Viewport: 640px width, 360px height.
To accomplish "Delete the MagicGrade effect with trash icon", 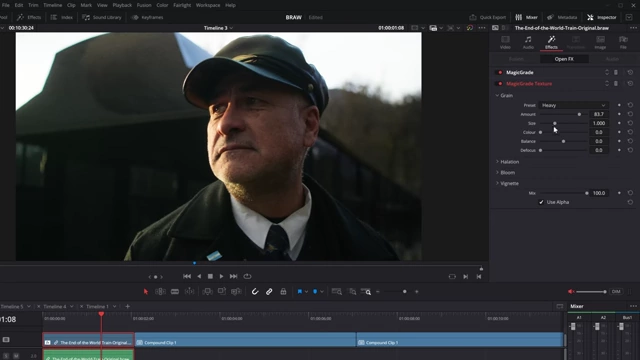I will [616, 72].
